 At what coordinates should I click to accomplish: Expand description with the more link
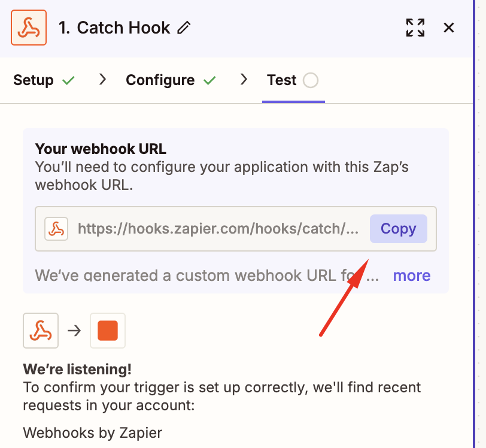411,276
